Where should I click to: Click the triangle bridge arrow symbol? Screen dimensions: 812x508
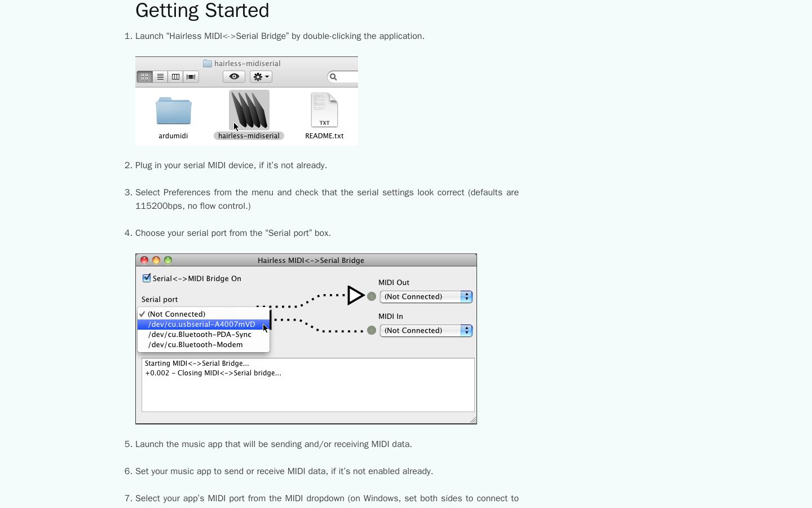pyautogui.click(x=356, y=295)
